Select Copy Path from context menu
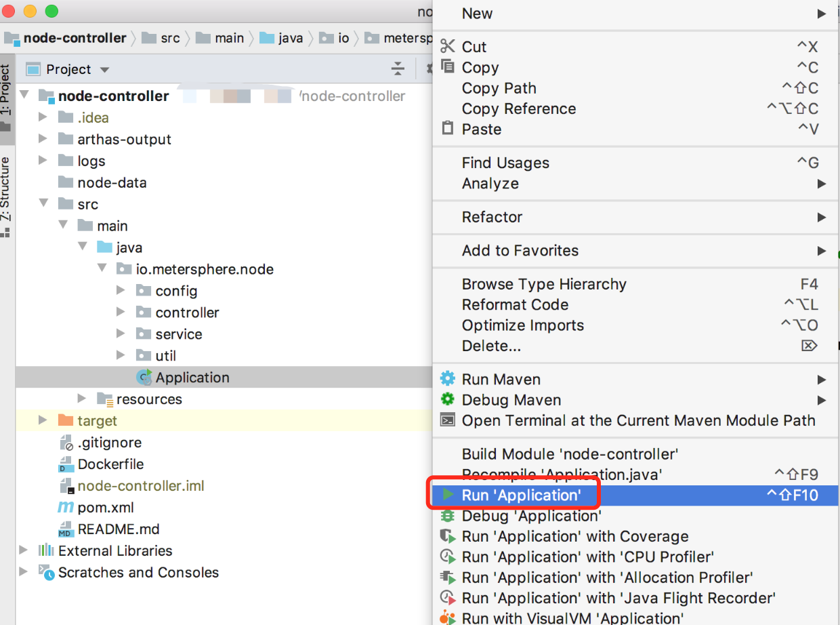 tap(499, 88)
